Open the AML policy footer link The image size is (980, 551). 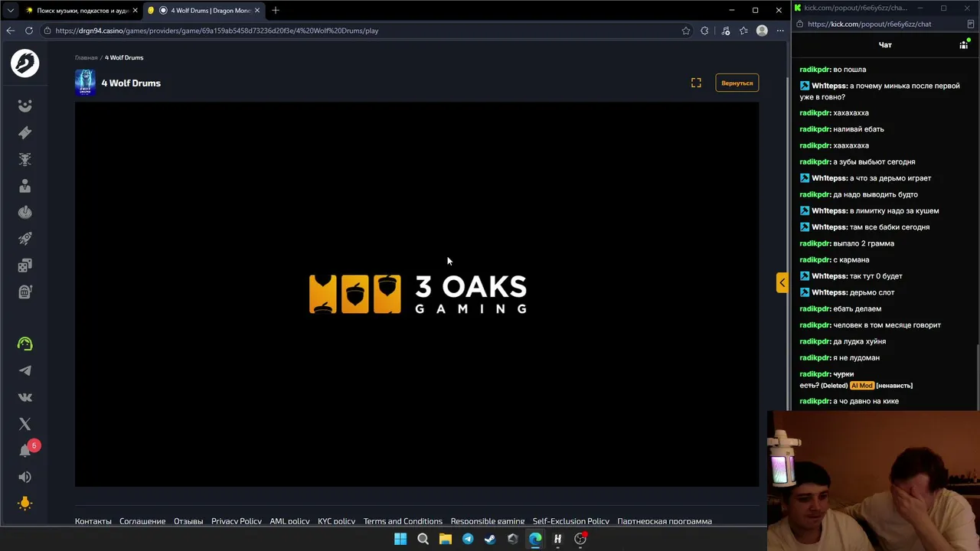(289, 521)
